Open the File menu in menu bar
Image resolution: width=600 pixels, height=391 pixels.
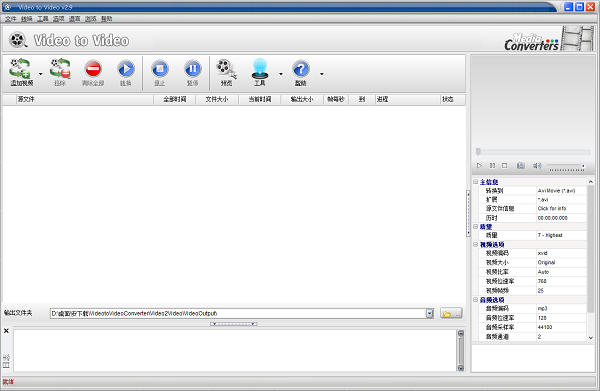(11, 19)
